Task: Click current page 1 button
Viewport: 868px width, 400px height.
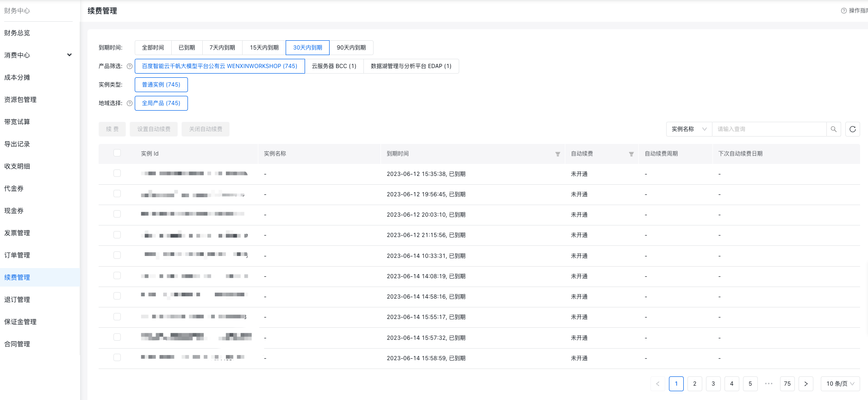Action: [676, 384]
